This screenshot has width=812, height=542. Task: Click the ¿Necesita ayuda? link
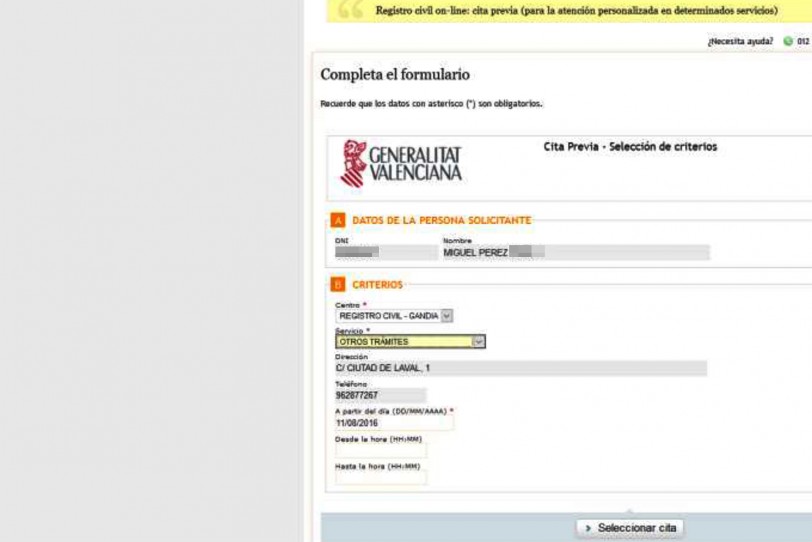(740, 41)
